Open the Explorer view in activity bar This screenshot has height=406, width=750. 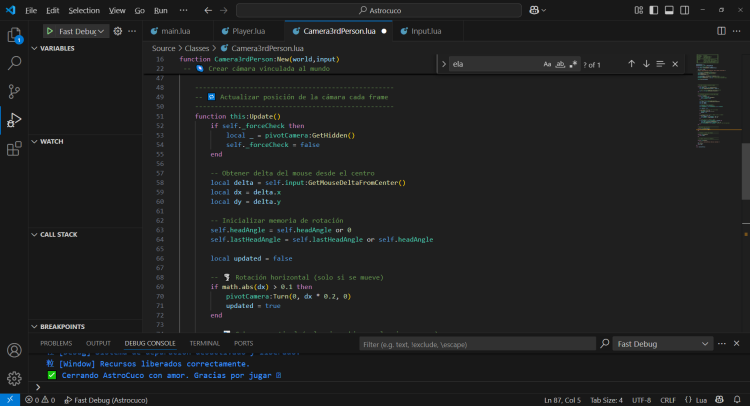15,35
